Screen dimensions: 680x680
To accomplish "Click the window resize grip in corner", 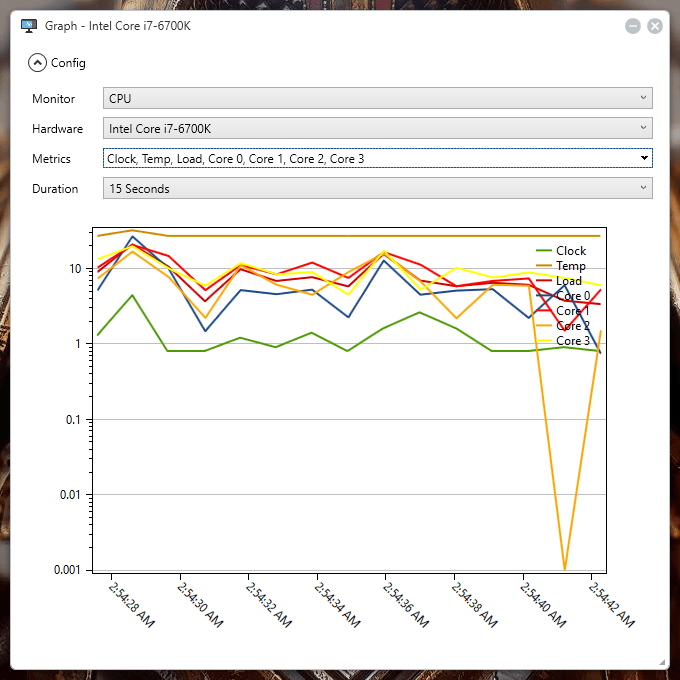I will (x=662, y=662).
